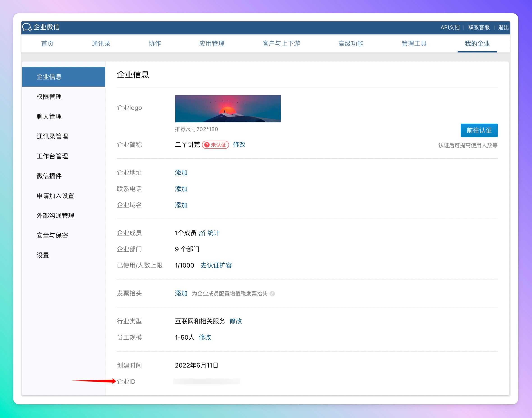Click 去认证扩容 link
Viewport: 532px width, 418px height.
click(x=216, y=266)
